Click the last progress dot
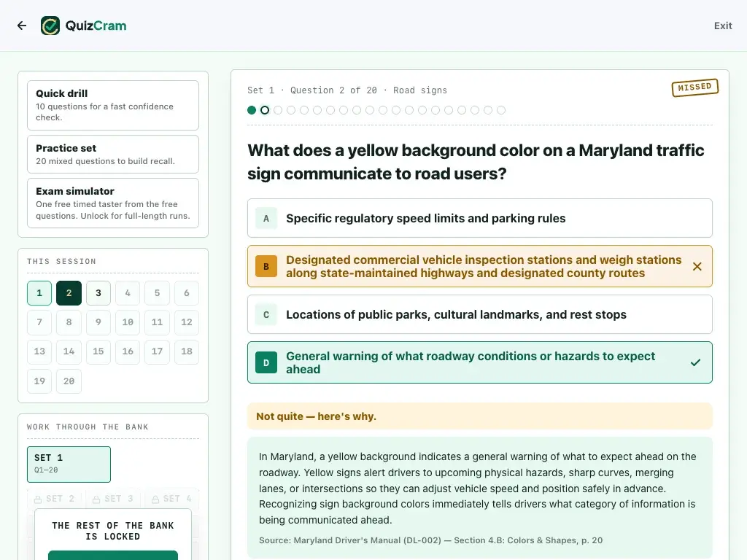This screenshot has width=747, height=560. tap(501, 110)
